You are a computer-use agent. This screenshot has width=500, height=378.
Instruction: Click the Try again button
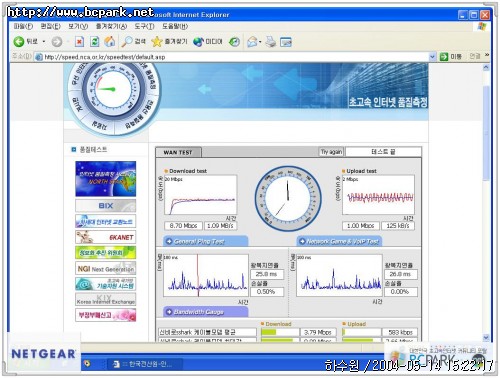point(331,152)
